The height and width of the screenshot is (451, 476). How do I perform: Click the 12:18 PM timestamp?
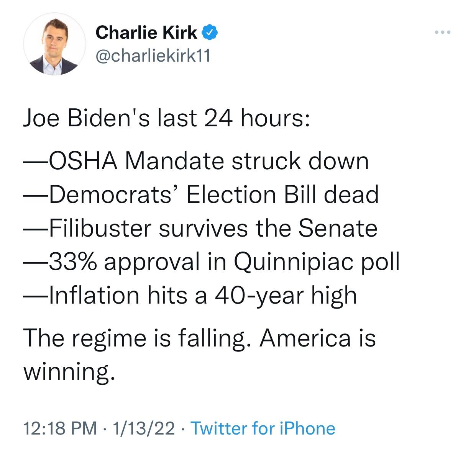pos(60,428)
